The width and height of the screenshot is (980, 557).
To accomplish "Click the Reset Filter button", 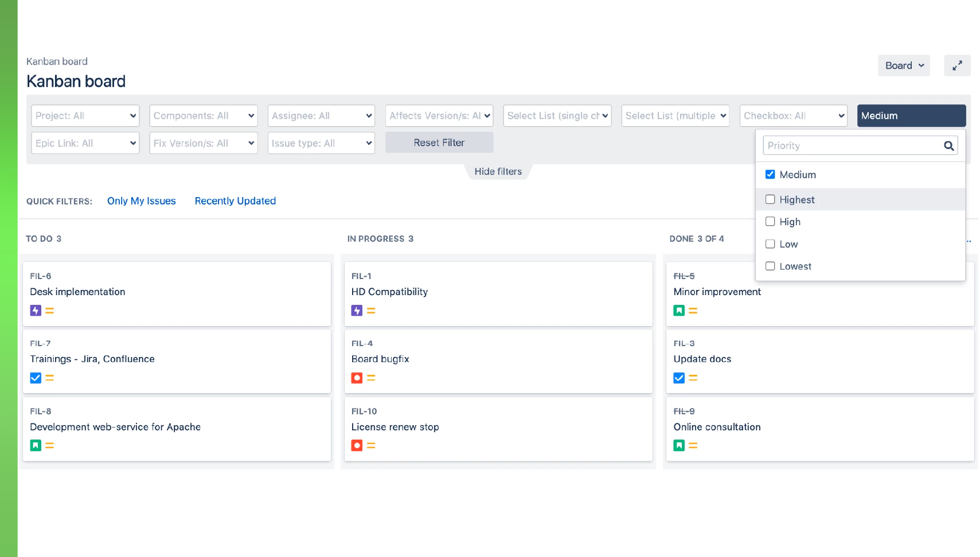I will pyautogui.click(x=439, y=143).
